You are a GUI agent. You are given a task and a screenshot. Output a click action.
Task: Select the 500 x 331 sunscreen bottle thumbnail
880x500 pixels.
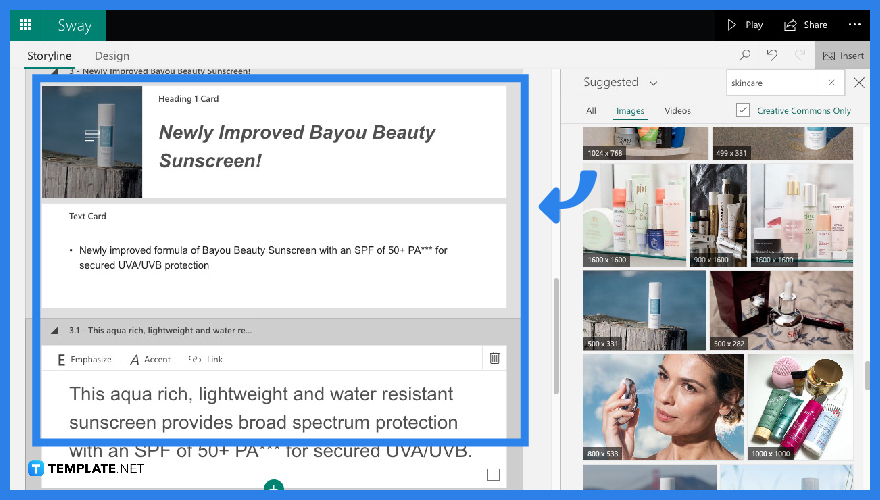click(x=644, y=310)
